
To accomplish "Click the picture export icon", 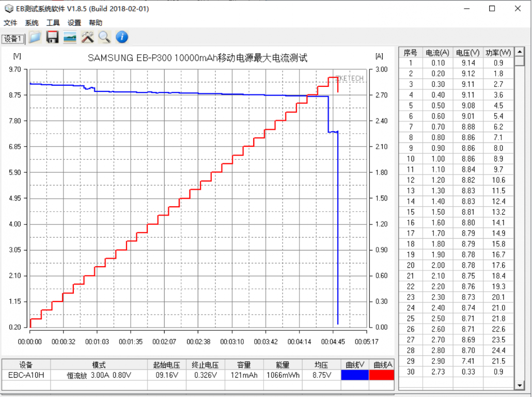I will pyautogui.click(x=70, y=37).
